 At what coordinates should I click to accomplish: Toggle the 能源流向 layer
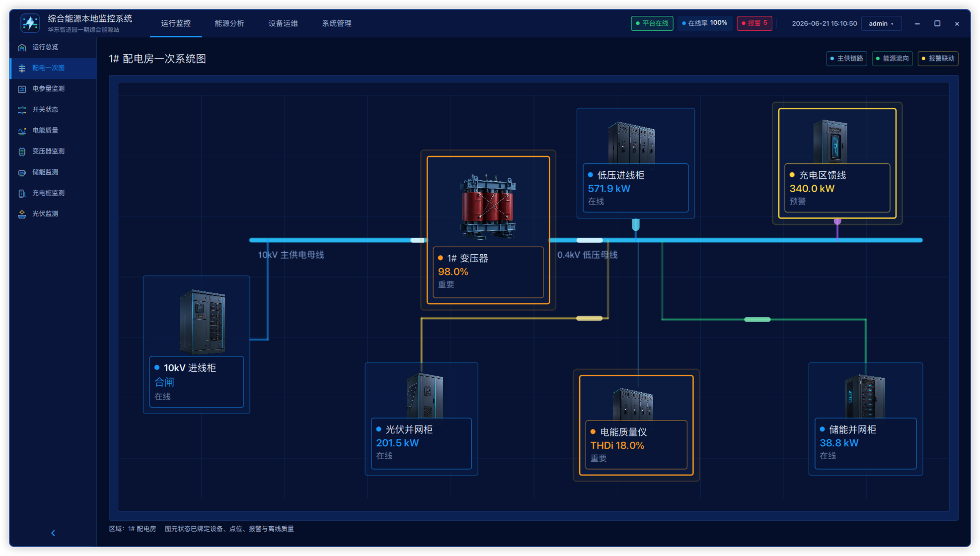tap(892, 59)
